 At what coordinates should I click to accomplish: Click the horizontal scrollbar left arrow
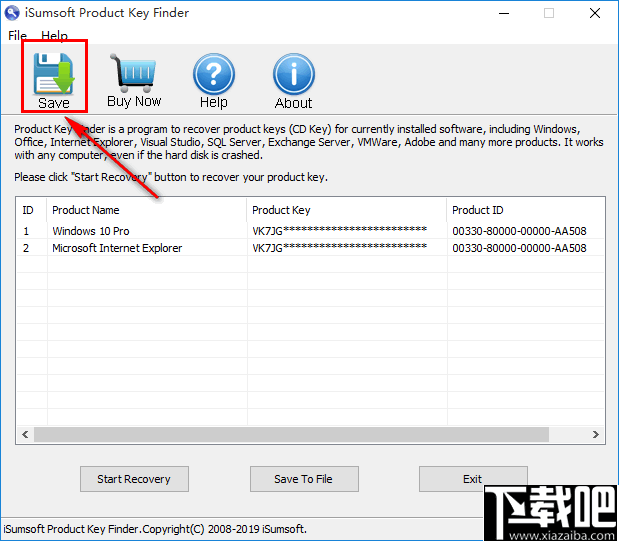25,434
